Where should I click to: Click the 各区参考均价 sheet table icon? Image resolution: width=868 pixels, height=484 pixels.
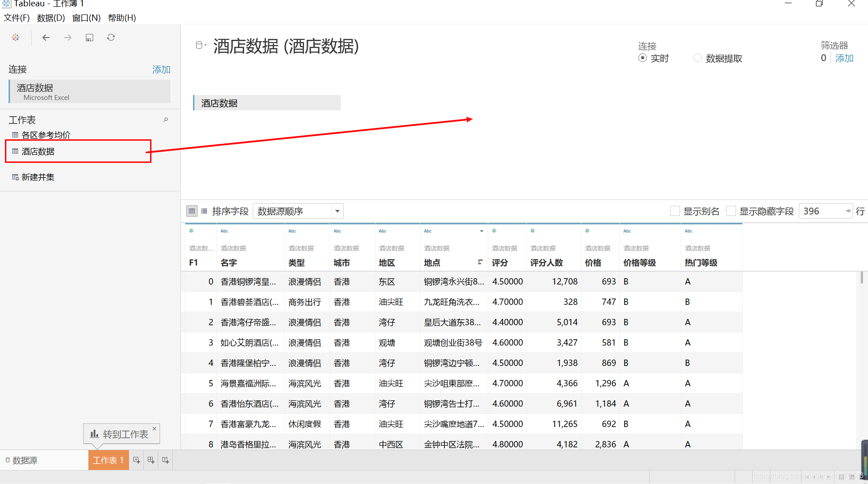pos(15,135)
